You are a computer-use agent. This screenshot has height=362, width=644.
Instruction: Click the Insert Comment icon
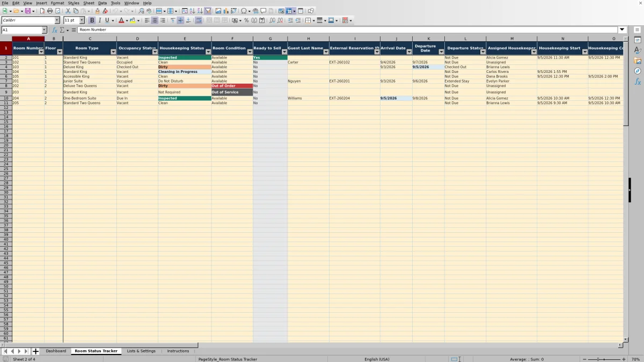(x=264, y=11)
